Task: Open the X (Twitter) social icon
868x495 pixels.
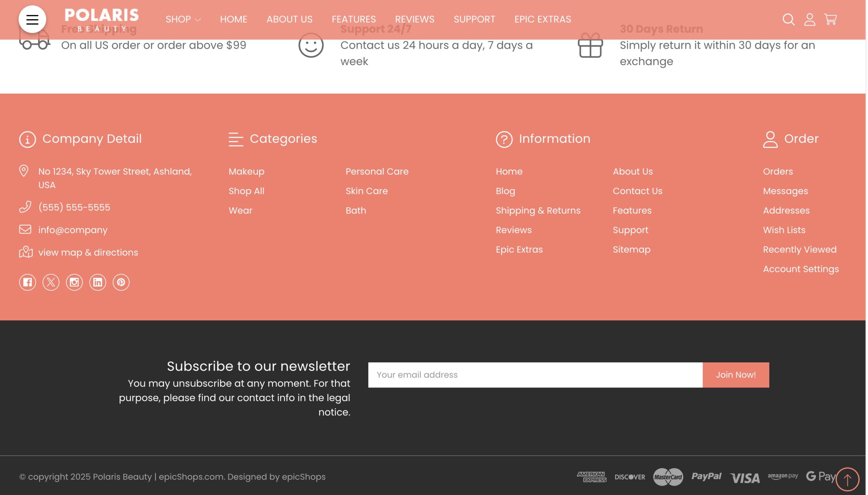Action: [x=51, y=282]
